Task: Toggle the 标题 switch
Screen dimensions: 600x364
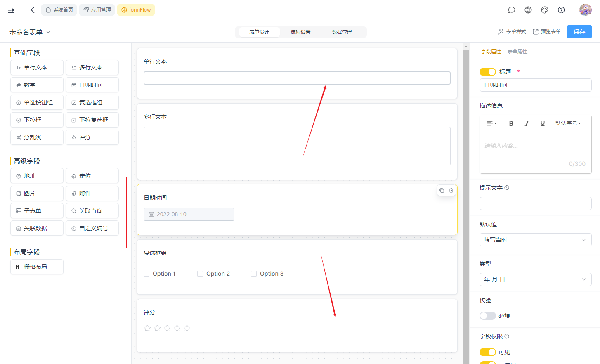Action: (487, 72)
